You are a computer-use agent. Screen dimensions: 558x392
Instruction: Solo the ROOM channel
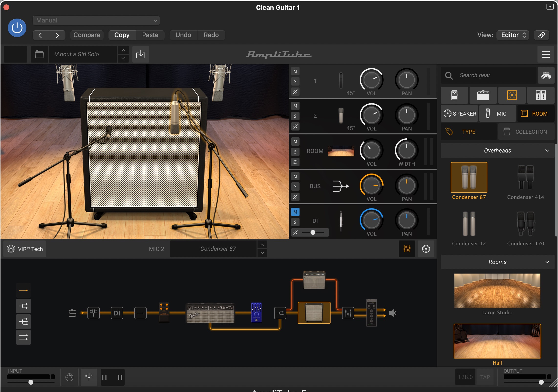tap(295, 152)
